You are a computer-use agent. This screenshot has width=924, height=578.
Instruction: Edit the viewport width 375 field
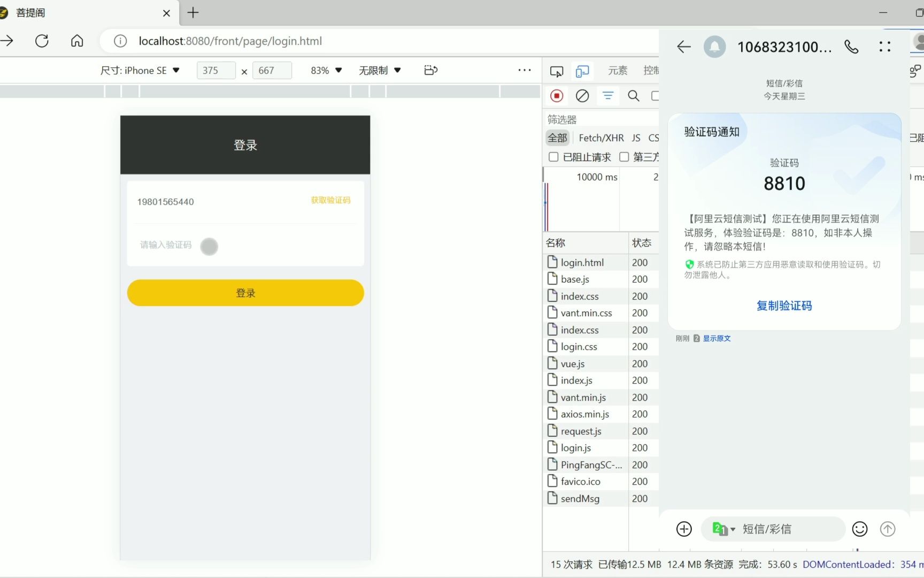pyautogui.click(x=216, y=70)
